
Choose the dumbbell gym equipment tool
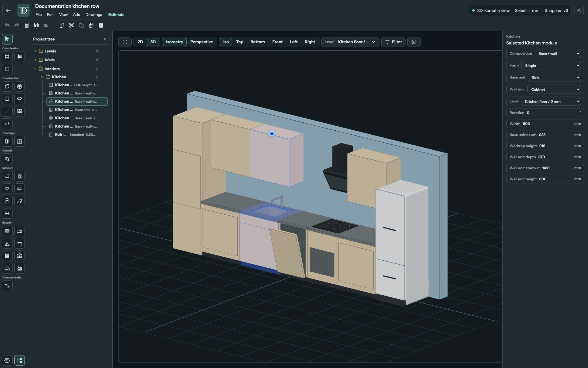tap(7, 213)
